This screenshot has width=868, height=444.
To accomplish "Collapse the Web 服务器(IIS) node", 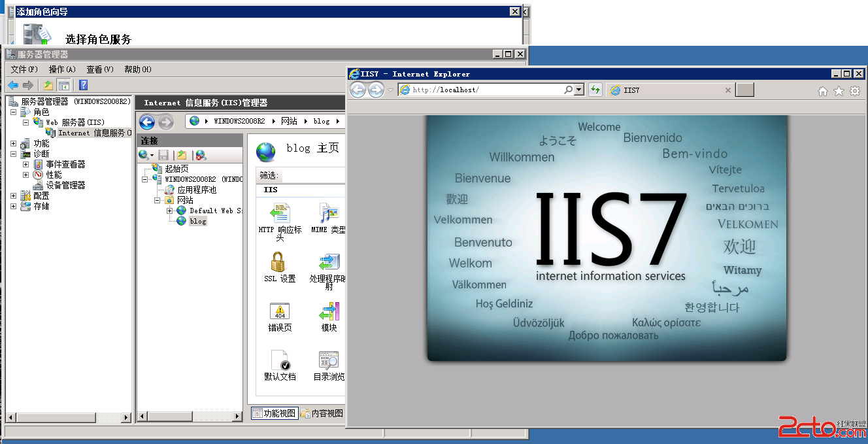I will 26,122.
